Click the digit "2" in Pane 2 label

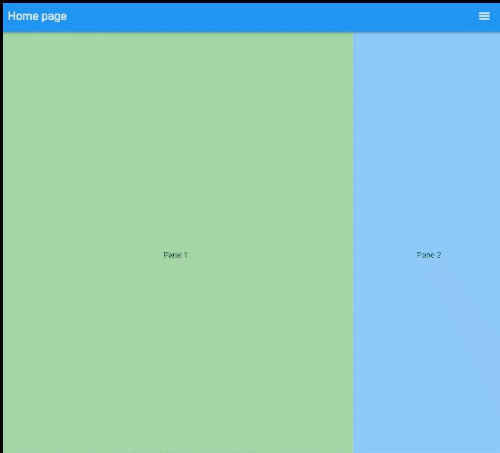point(439,255)
